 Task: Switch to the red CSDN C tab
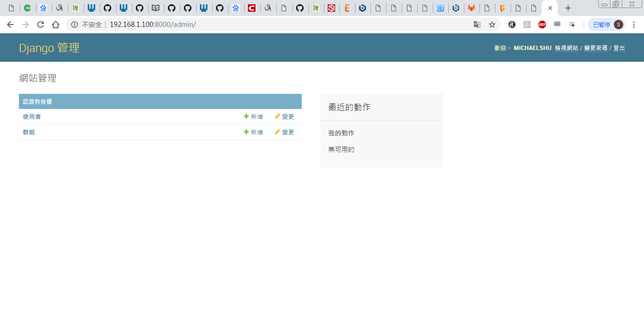click(x=252, y=8)
